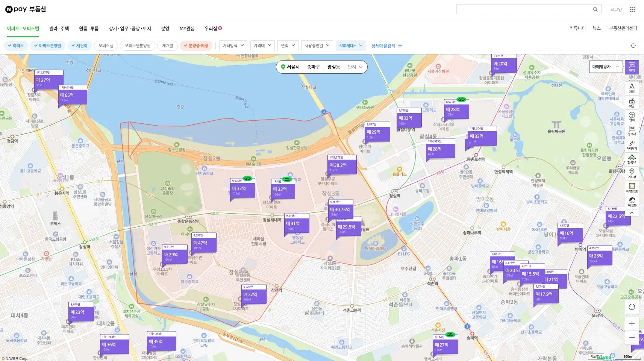Click the plus icon beside 상세매물검색
The height and width of the screenshot is (361, 644).
click(x=400, y=46)
